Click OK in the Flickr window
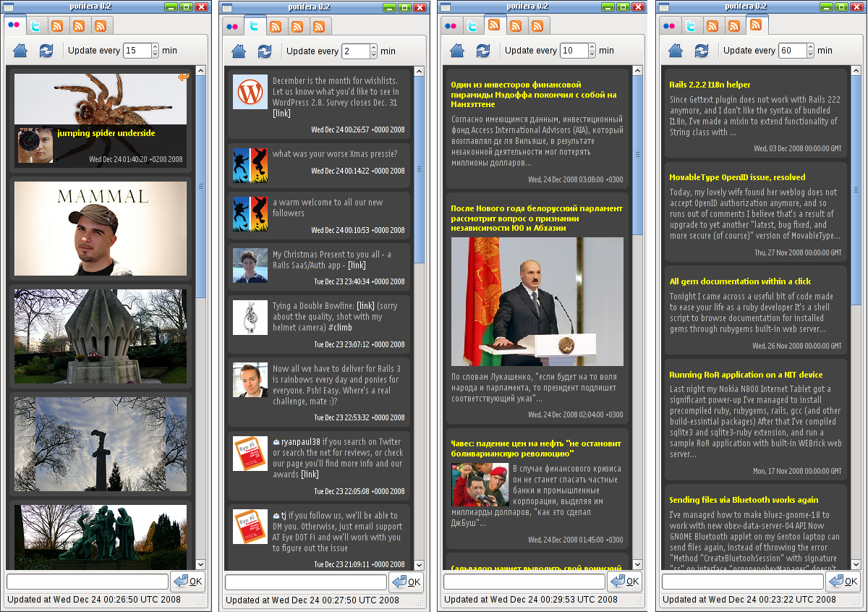Screen dimensions: 868x612 [x=188, y=582]
